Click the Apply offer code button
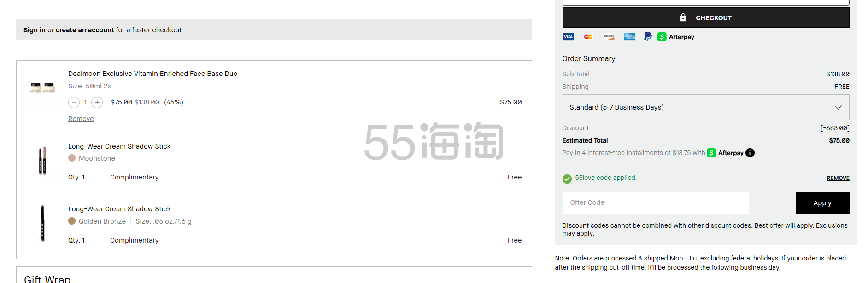 pos(822,203)
